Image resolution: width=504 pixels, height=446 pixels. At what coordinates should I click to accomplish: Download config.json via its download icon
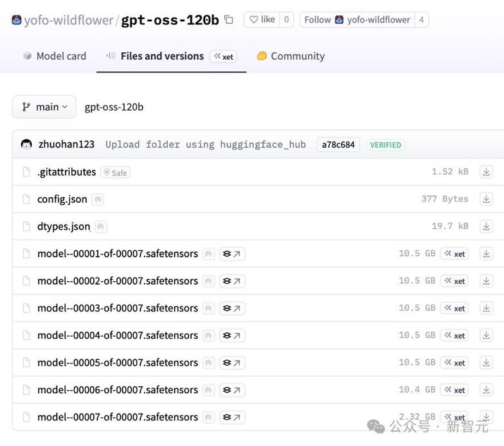486,199
